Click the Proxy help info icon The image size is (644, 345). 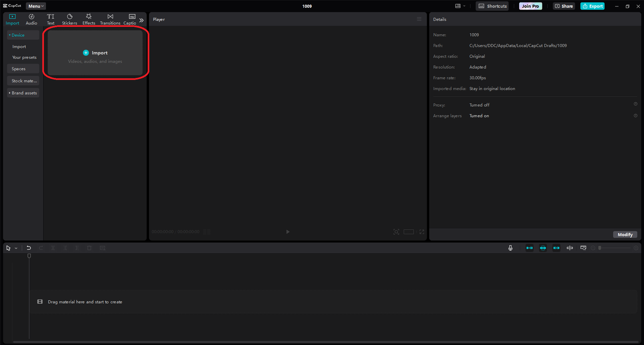[635, 104]
